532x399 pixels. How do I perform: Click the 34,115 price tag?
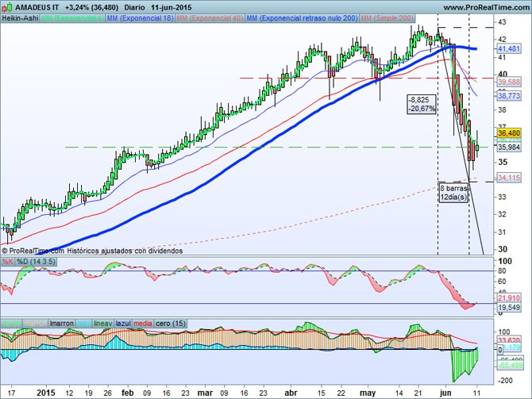(x=509, y=178)
